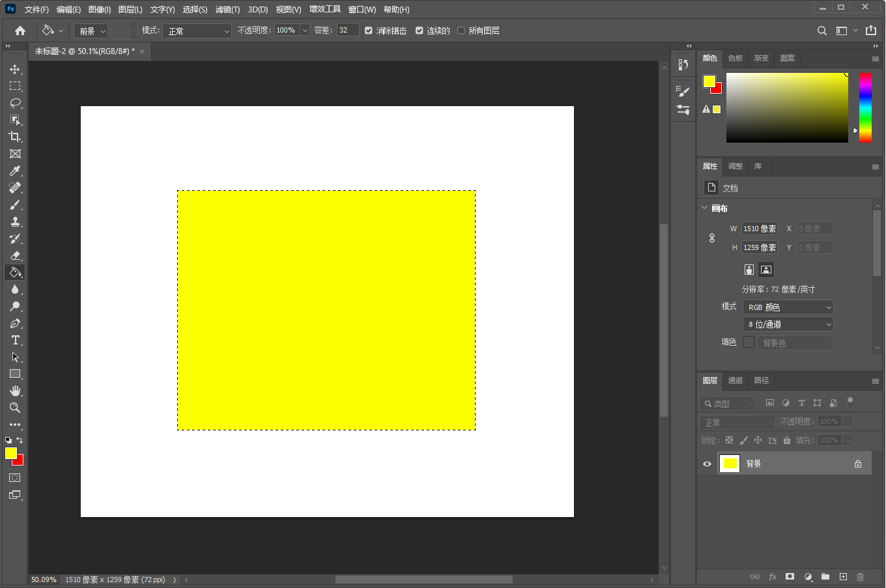The width and height of the screenshot is (886, 588).
Task: Select the Hand tool
Action: tap(15, 391)
